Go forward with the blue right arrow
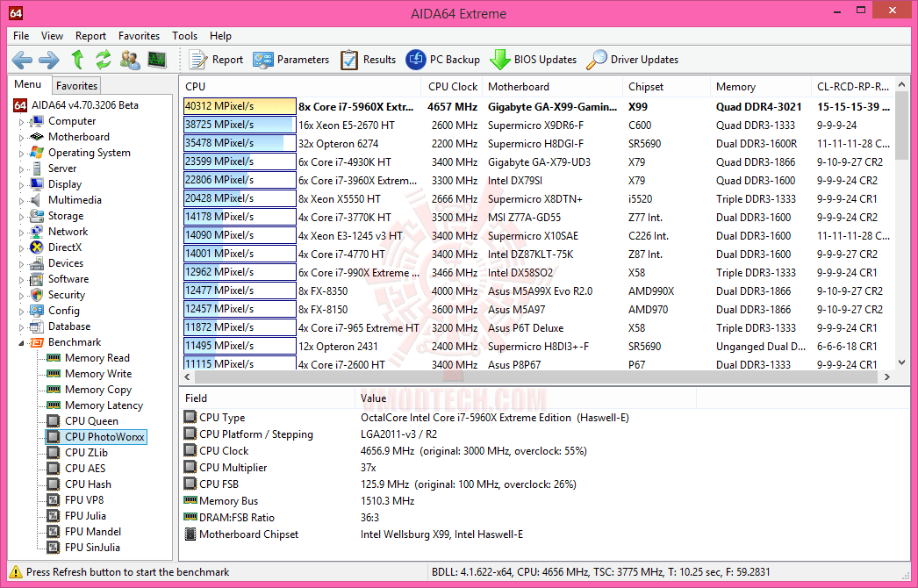 49,59
